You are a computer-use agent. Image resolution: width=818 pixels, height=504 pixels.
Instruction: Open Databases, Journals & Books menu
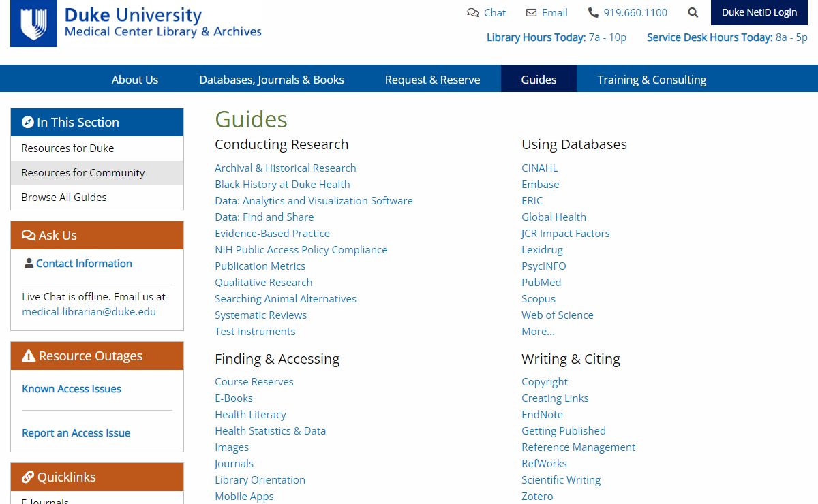271,80
